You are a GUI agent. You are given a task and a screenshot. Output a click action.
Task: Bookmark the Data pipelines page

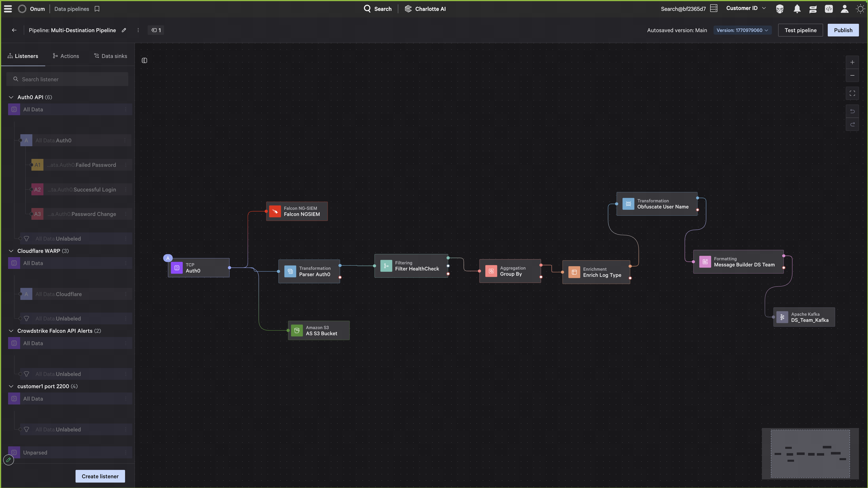(x=97, y=9)
